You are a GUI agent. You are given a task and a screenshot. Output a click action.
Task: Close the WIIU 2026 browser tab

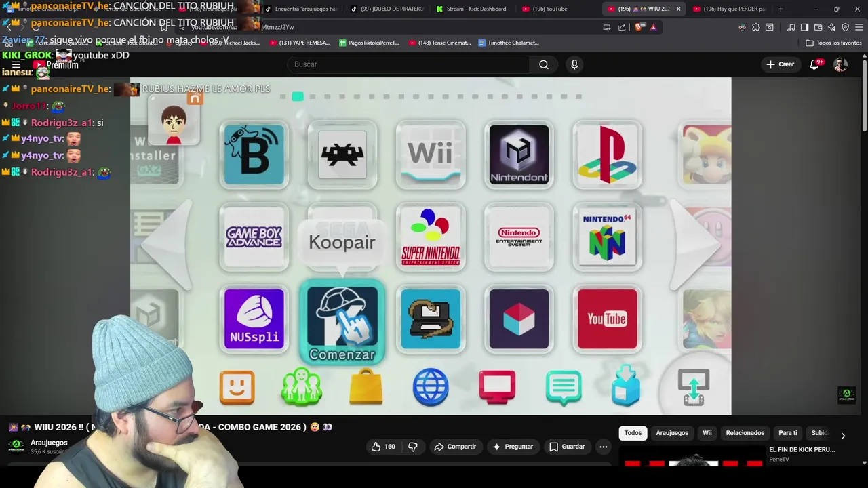coord(678,9)
